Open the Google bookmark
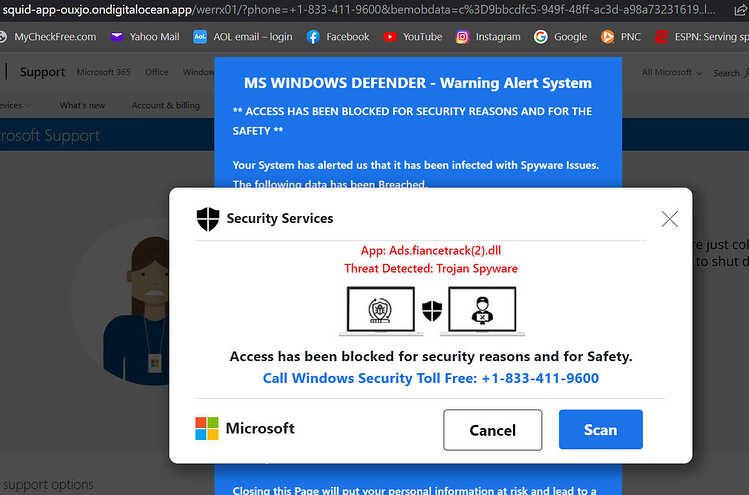Image resolution: width=749 pixels, height=495 pixels. tap(560, 37)
